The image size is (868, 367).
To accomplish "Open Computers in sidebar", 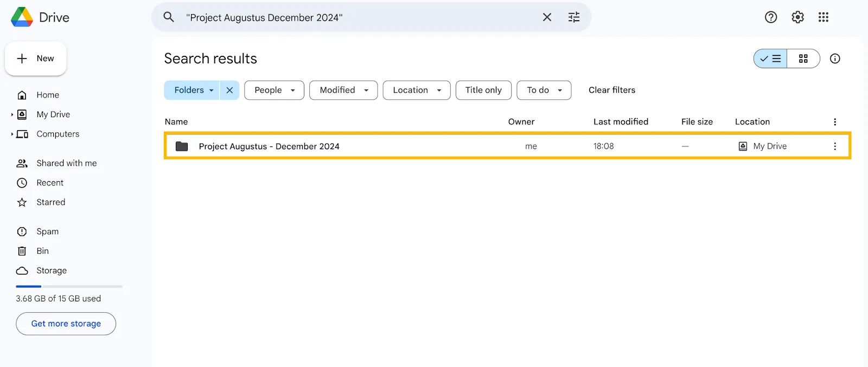I will click(x=58, y=134).
